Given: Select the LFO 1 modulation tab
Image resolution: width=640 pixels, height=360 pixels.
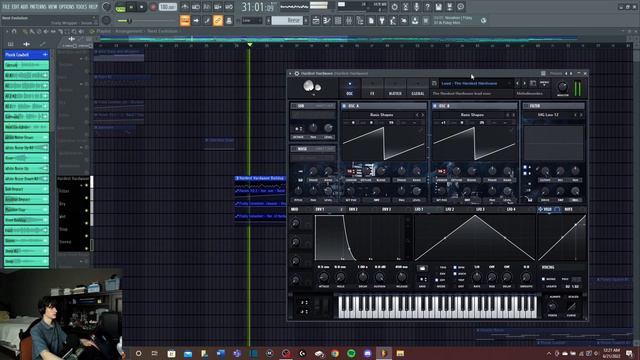Looking at the screenshot, I should click(x=419, y=209).
